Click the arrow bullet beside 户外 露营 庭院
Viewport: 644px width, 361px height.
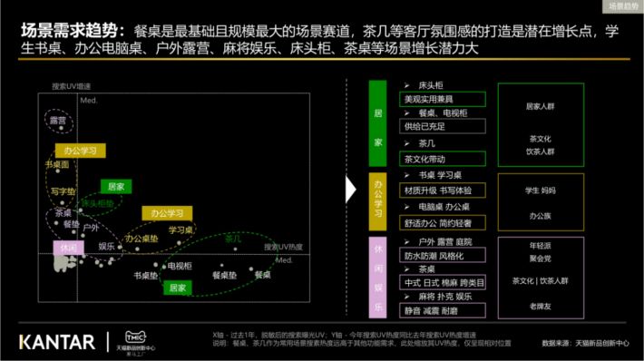point(406,242)
